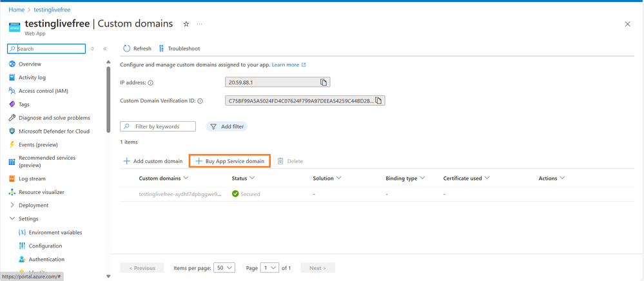The image size is (644, 281).
Task: Open Items per page dropdown
Action: point(225,268)
